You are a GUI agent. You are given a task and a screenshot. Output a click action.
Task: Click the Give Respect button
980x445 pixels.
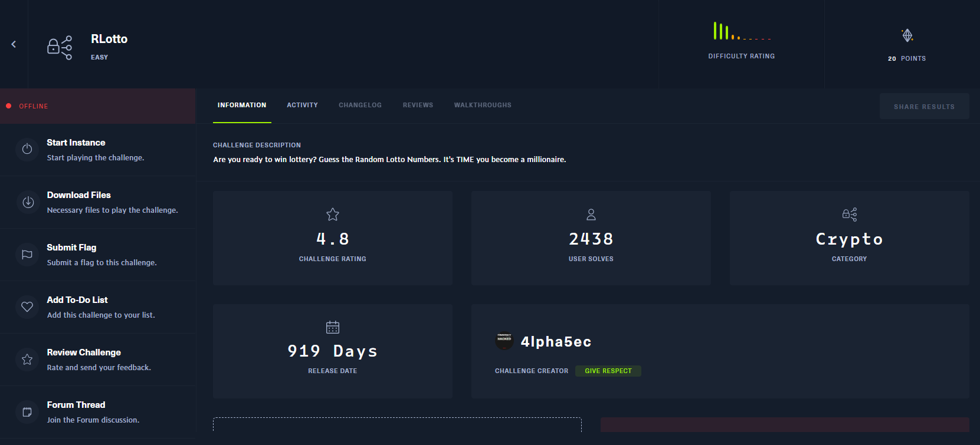[608, 371]
